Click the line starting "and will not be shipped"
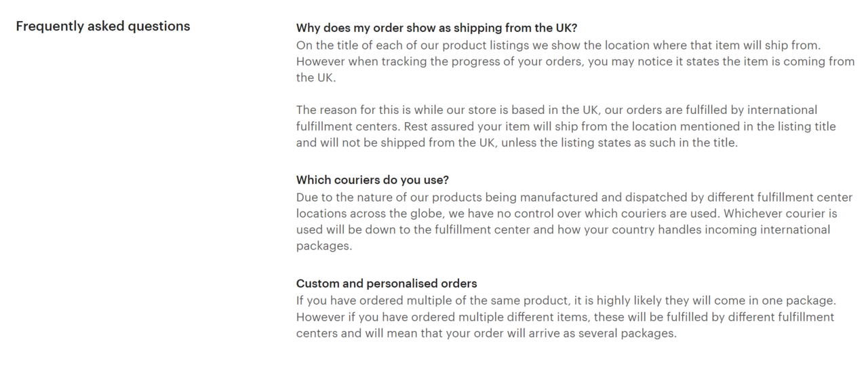The height and width of the screenshot is (365, 868). point(516,143)
